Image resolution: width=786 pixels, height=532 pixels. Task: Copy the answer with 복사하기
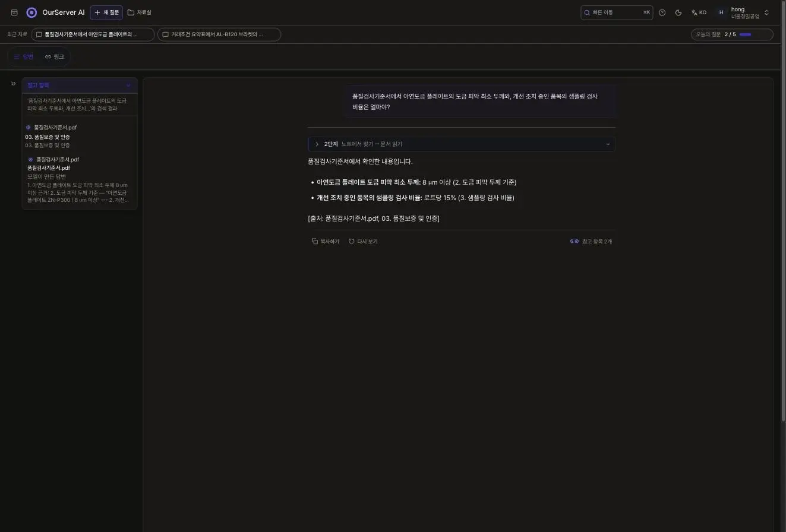[x=326, y=242]
